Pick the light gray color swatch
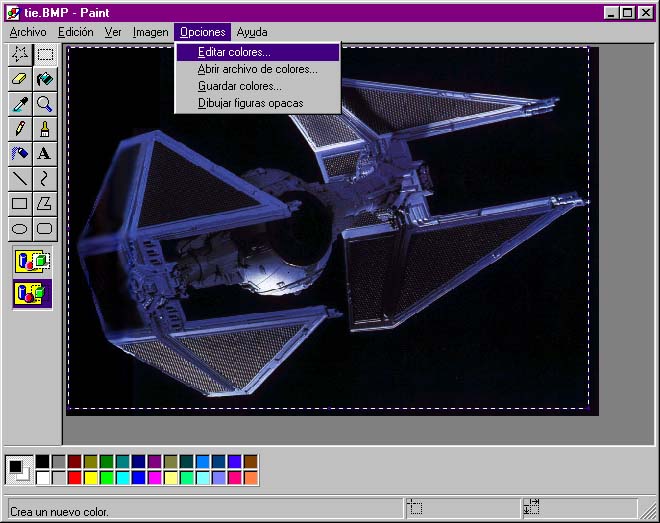The width and height of the screenshot is (660, 523). coord(59,478)
